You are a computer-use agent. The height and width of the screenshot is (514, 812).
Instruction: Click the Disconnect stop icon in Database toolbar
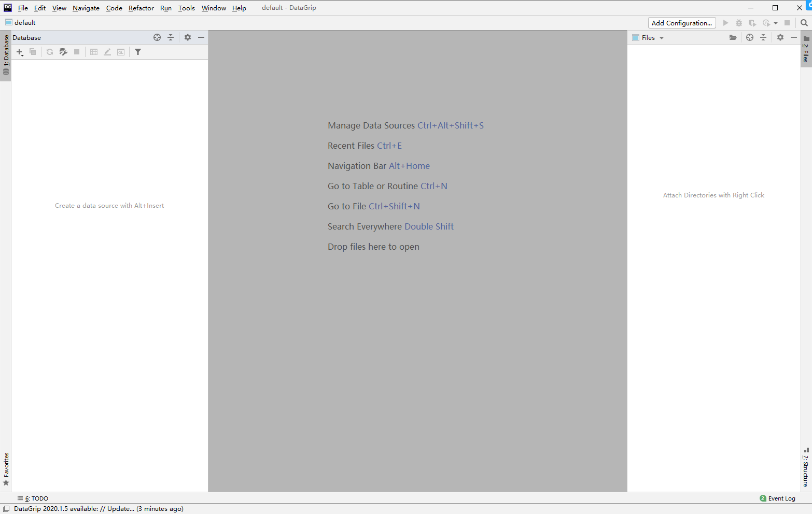click(77, 52)
